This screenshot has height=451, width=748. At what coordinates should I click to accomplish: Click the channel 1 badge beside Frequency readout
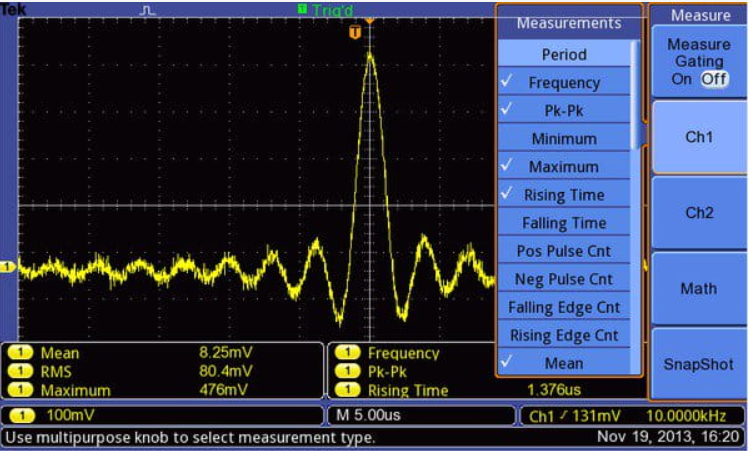349,353
